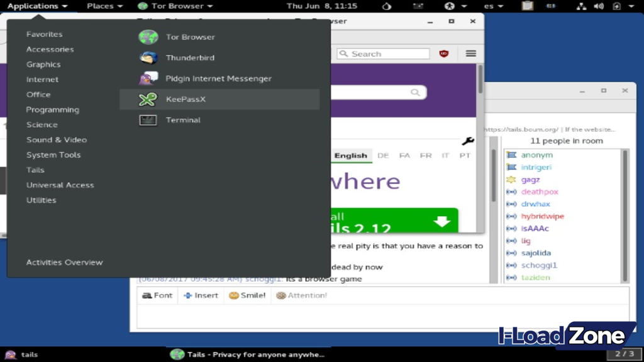
Task: Open the Firefox hamburger menu
Action: (x=470, y=53)
